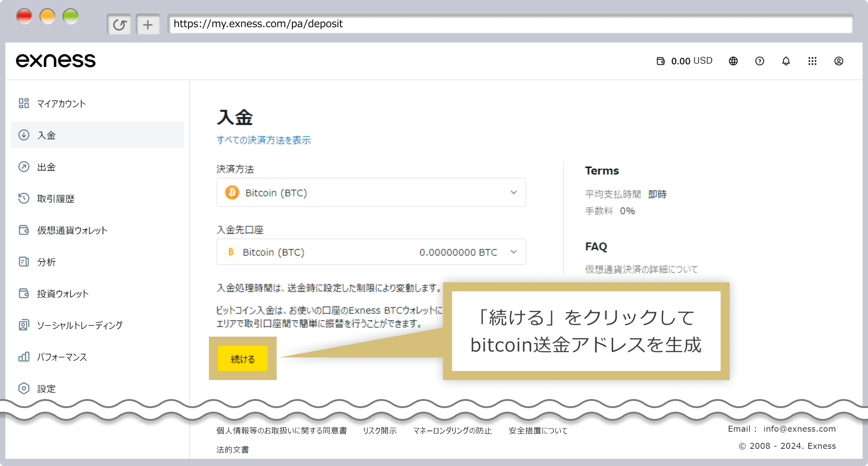Click the yellow 続ける button
The width and height of the screenshot is (868, 466).
(243, 359)
